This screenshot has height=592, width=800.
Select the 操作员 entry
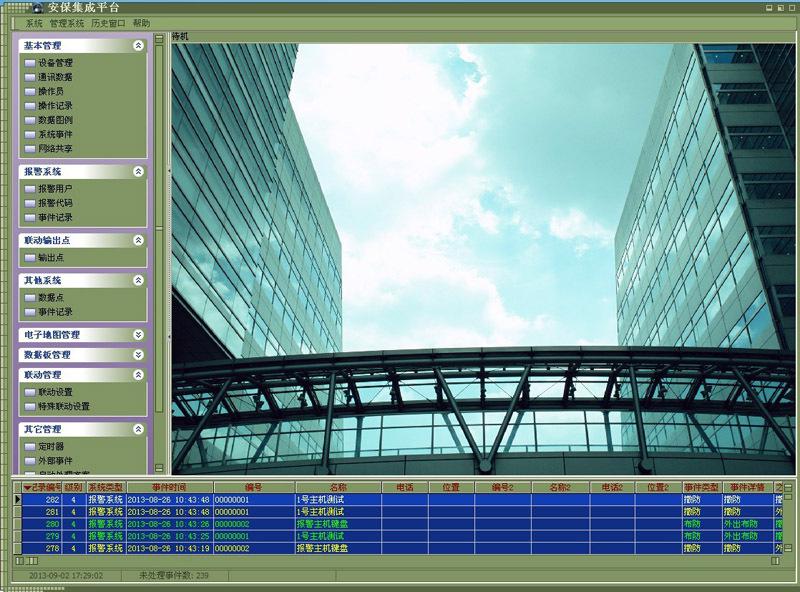click(x=51, y=91)
